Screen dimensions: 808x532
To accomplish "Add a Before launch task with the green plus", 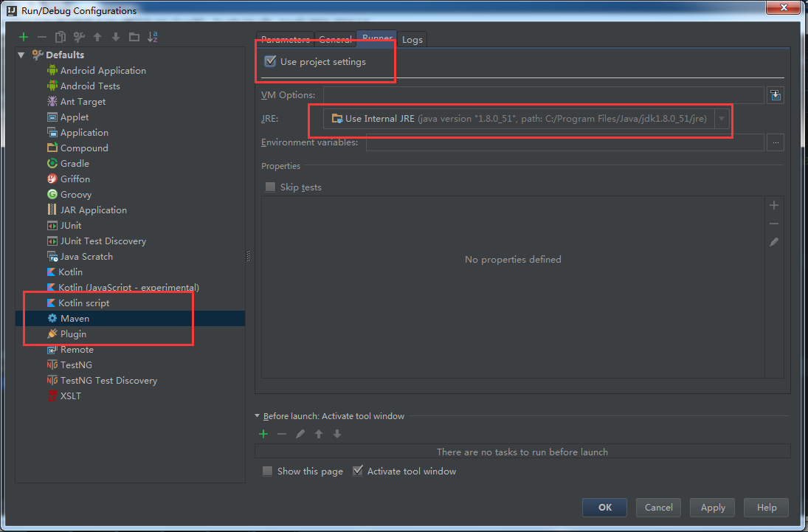I will click(x=263, y=434).
